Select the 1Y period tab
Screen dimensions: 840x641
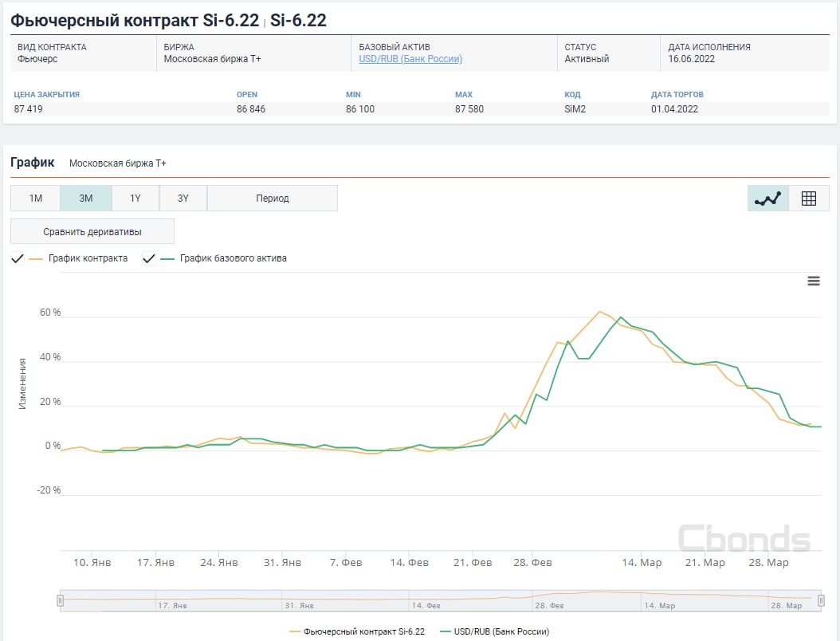pos(135,199)
